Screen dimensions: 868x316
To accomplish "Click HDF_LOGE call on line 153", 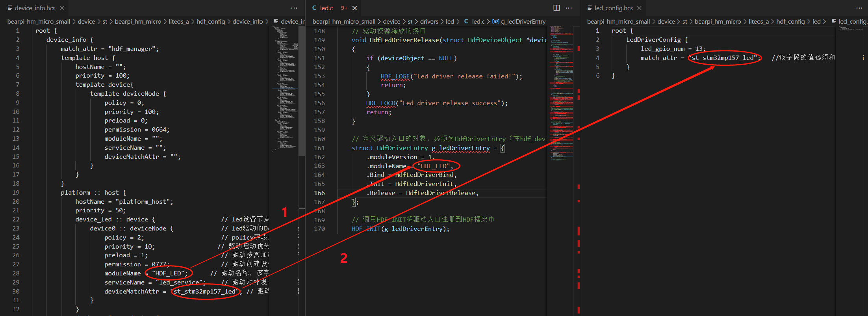I will click(395, 76).
